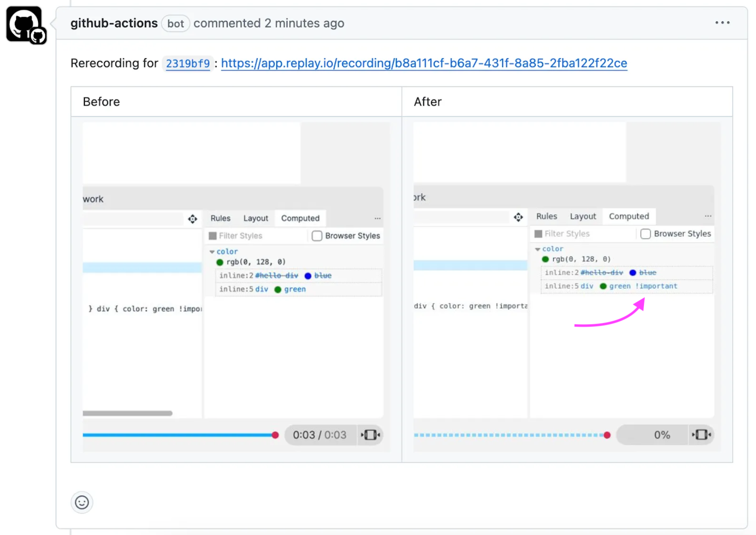Click the green swatch in Before inline:5 row
Screen dimensions: 756x535
278,290
